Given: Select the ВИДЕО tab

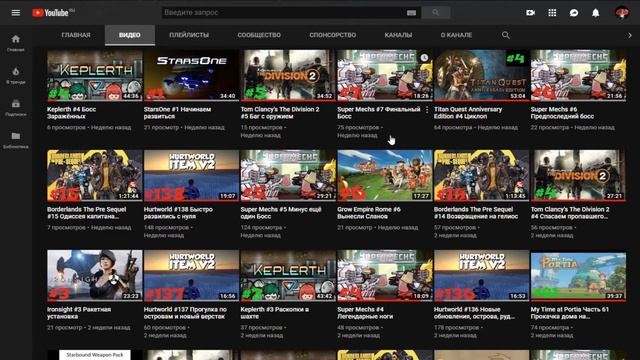Looking at the screenshot, I should click(130, 35).
